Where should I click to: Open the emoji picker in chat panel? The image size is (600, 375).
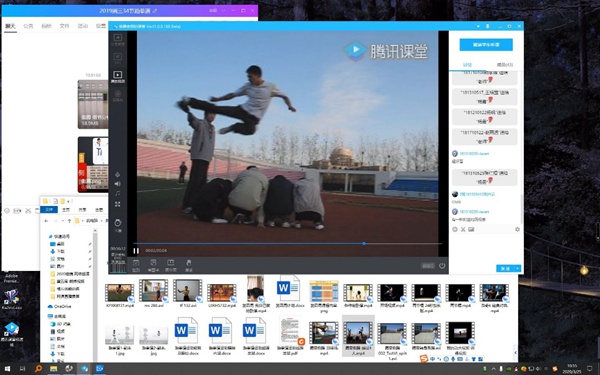(455, 229)
